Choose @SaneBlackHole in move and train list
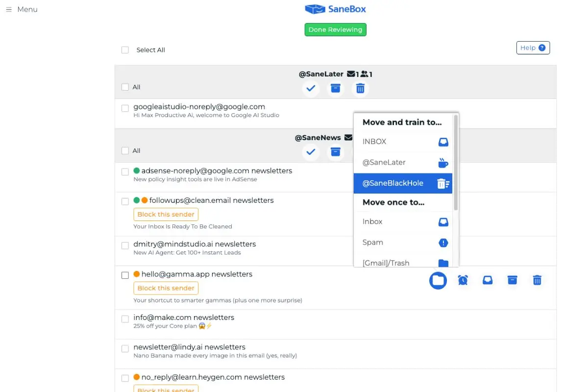The width and height of the screenshot is (588, 392). 403,183
